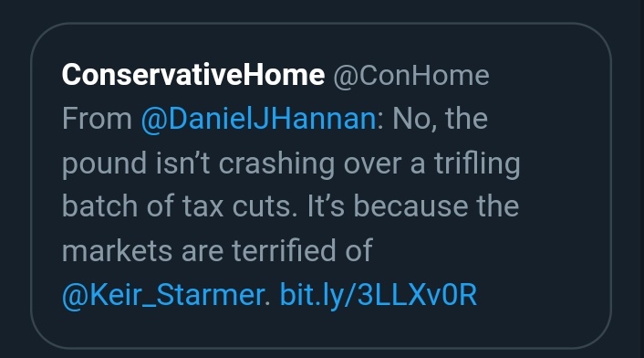Click the quoted tweet card bottom padding
The height and width of the screenshot is (358, 644).
point(320,329)
